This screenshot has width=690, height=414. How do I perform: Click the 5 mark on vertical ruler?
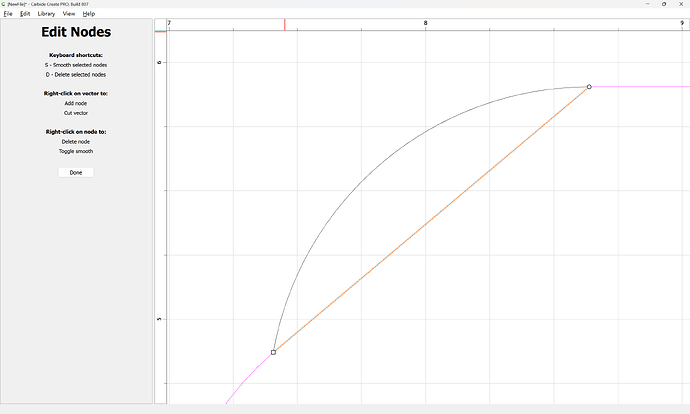pyautogui.click(x=159, y=319)
